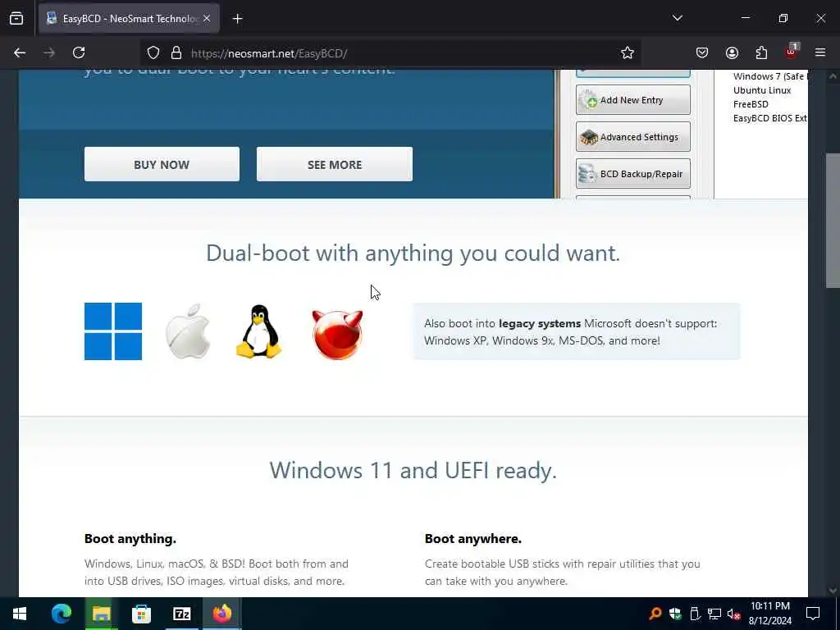The image size is (840, 630).
Task: Click the Boot anything. heading
Action: (130, 539)
